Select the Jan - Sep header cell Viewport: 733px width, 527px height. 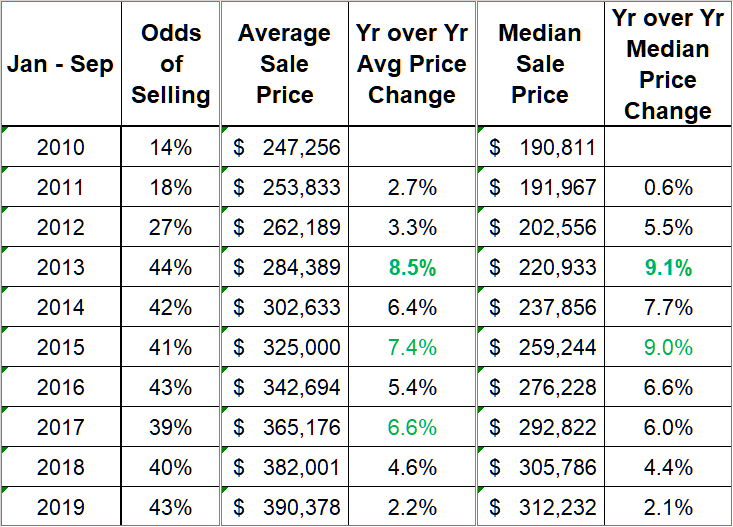click(61, 65)
